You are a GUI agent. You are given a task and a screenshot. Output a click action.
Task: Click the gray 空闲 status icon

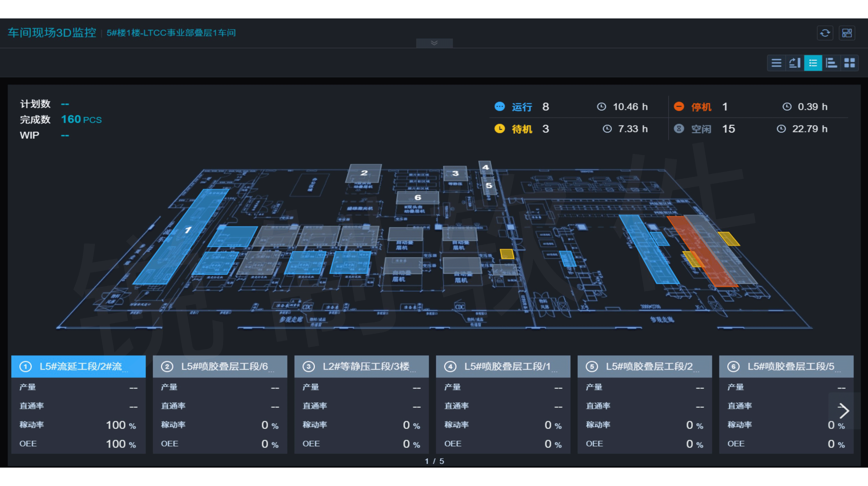[679, 129]
